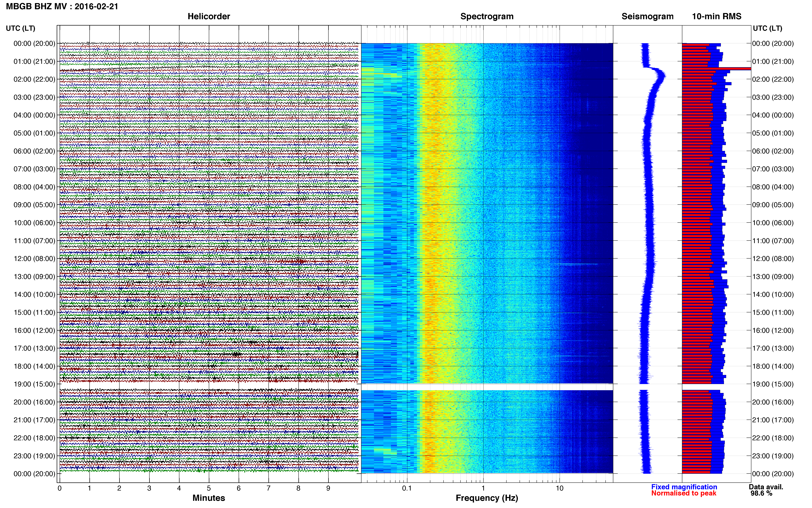Click left-axis time label '04:00 (00:00)'
Image resolution: width=812 pixels, height=508 pixels.
[34, 115]
